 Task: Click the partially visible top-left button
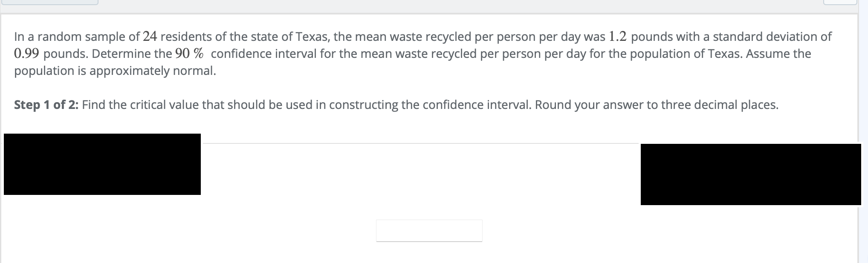pos(49,2)
